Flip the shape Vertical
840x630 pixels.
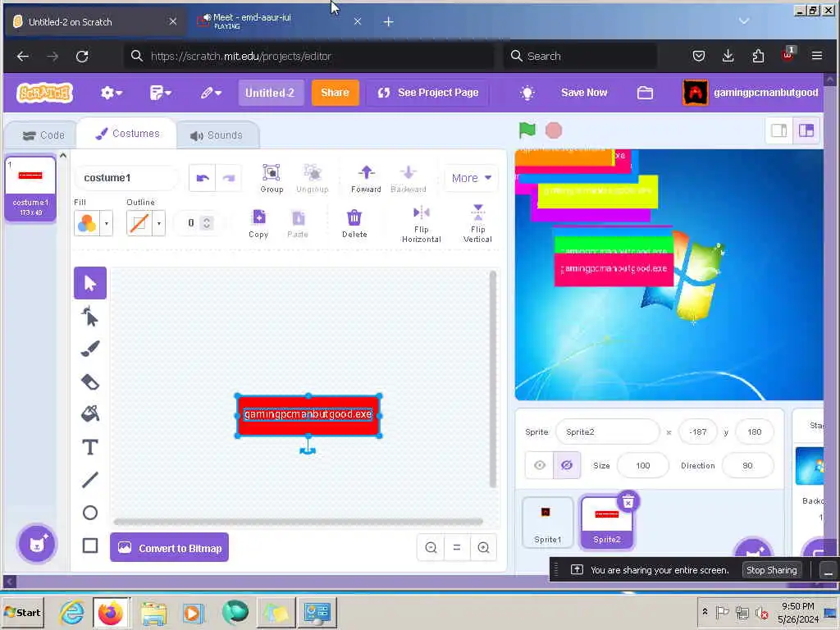[x=478, y=224]
